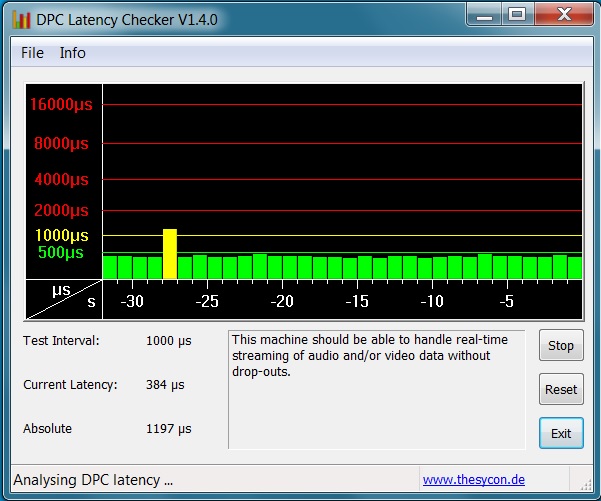The width and height of the screenshot is (601, 501).
Task: Click the Analysing DPC latency status text
Action: click(93, 480)
